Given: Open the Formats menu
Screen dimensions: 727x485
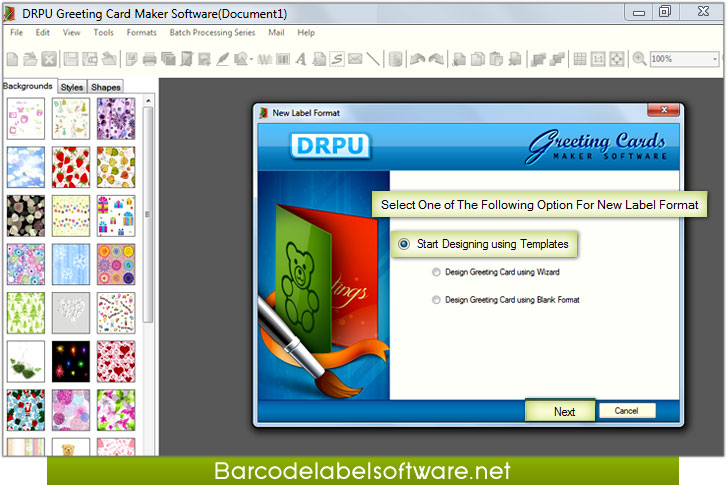Looking at the screenshot, I should point(141,32).
